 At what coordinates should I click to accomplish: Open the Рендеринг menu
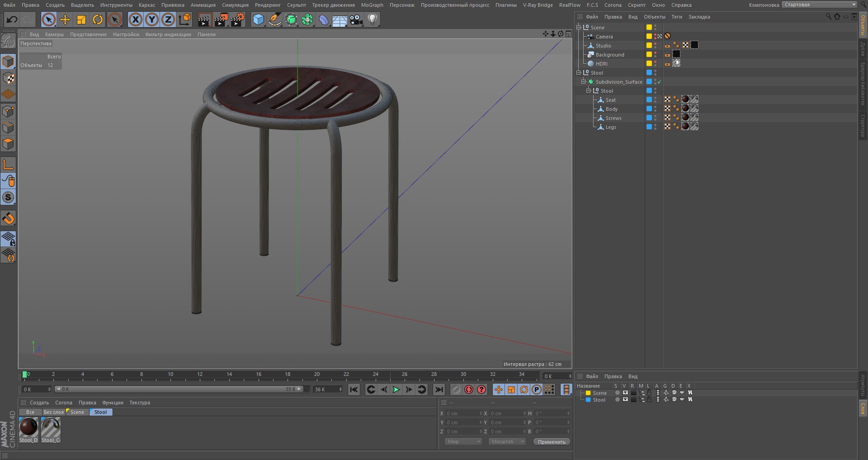click(x=268, y=5)
